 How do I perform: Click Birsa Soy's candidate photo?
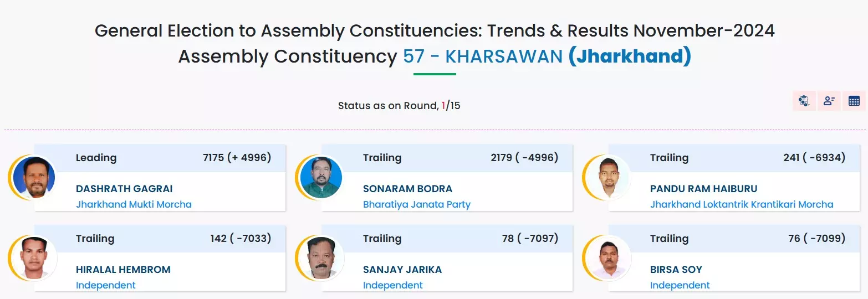[608, 259]
